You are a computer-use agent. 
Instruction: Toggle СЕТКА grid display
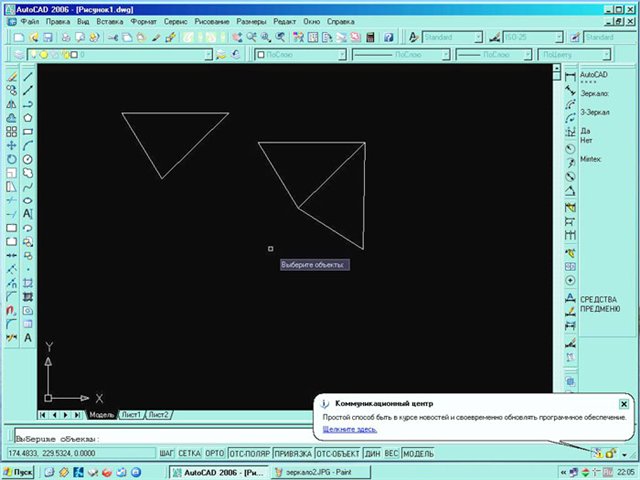tap(190, 453)
